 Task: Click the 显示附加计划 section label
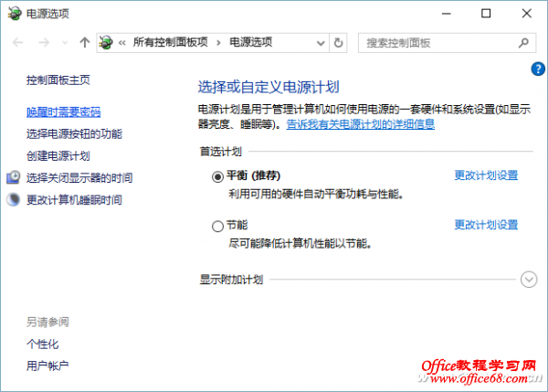pos(231,280)
